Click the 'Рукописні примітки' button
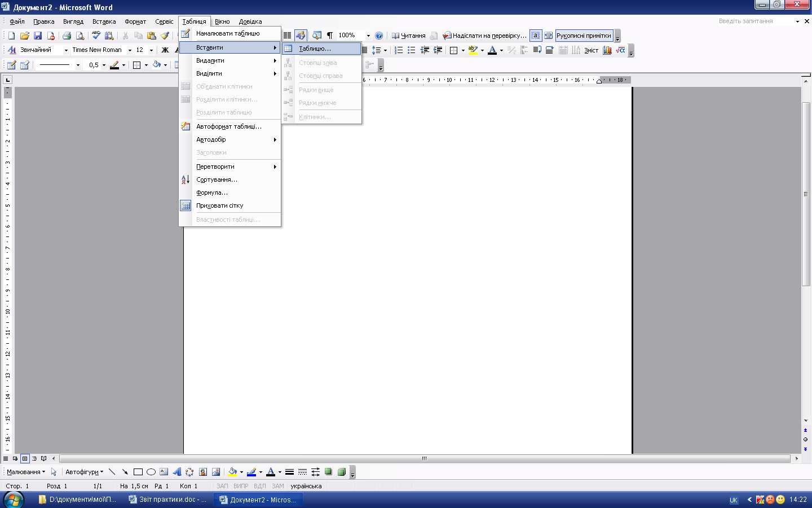 click(584, 36)
